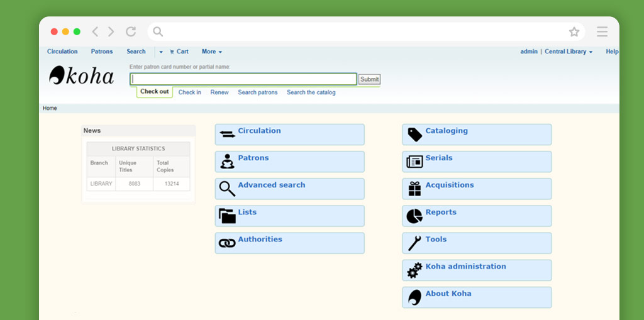Click the 8083 unique titles value
The height and width of the screenshot is (320, 644).
pyautogui.click(x=135, y=184)
